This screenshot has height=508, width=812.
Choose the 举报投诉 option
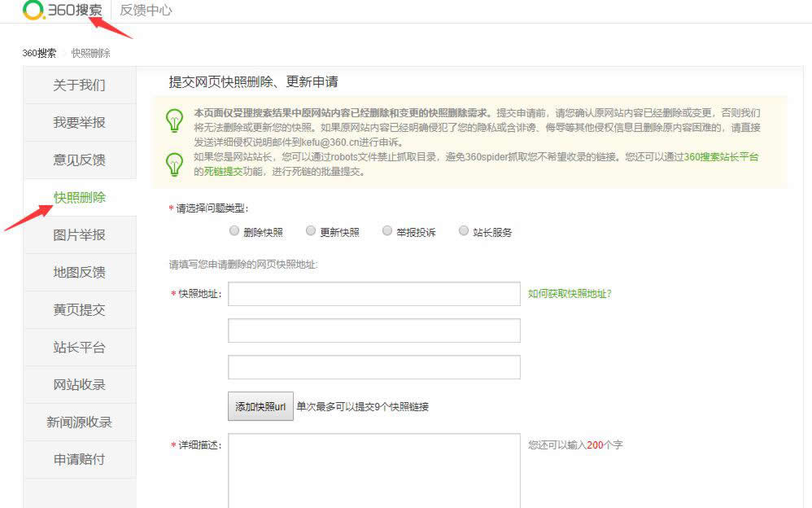tap(386, 230)
